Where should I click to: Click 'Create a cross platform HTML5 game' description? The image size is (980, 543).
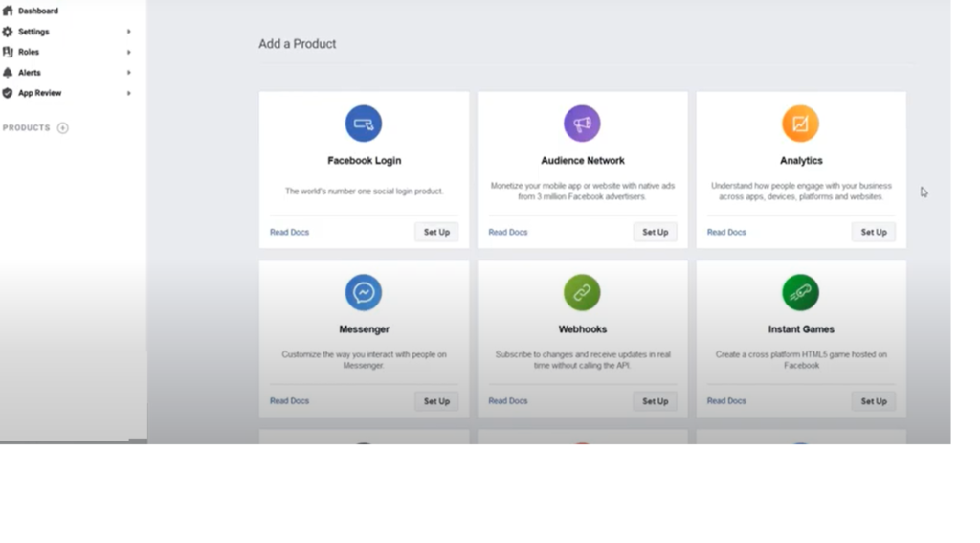801,360
